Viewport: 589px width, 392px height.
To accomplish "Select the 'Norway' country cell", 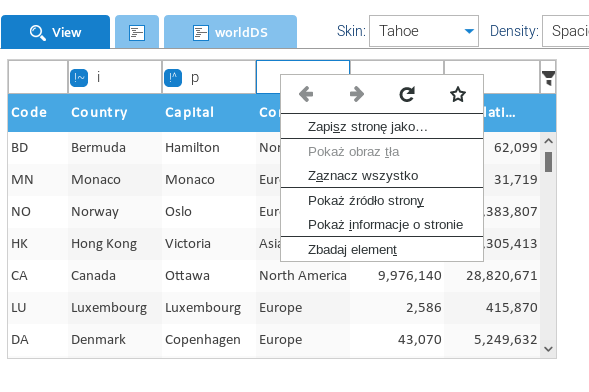I will tap(115, 211).
